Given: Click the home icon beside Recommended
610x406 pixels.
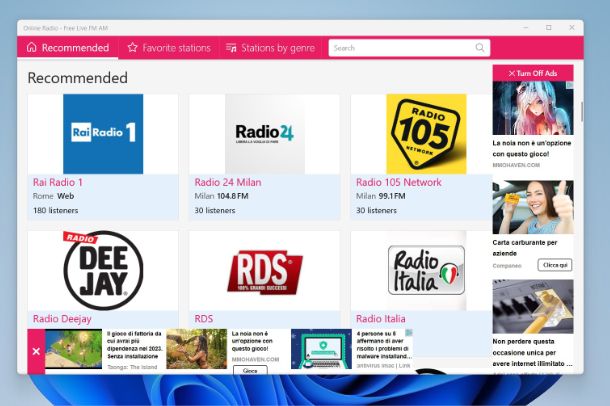Looking at the screenshot, I should [x=32, y=47].
